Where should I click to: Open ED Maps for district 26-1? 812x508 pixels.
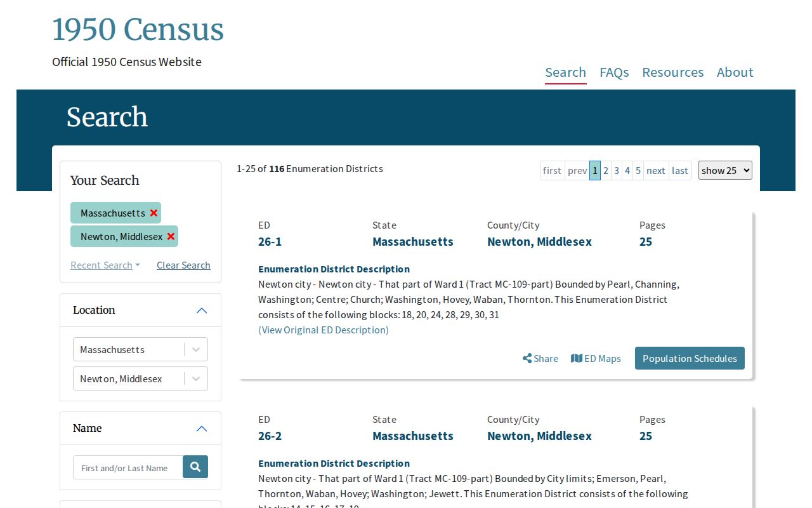coord(596,358)
